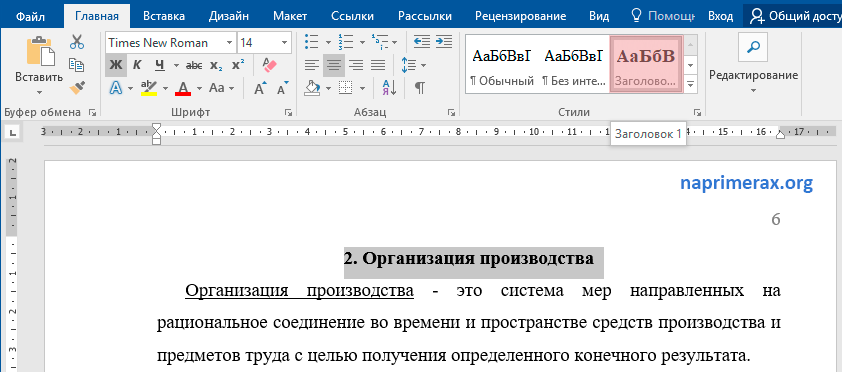The width and height of the screenshot is (842, 372).
Task: Decrease font size with smaller A
Action: (x=282, y=88)
